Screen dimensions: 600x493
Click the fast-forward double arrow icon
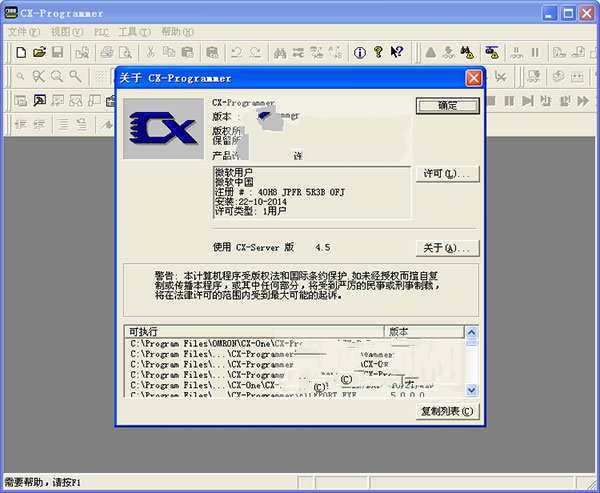[x=583, y=101]
